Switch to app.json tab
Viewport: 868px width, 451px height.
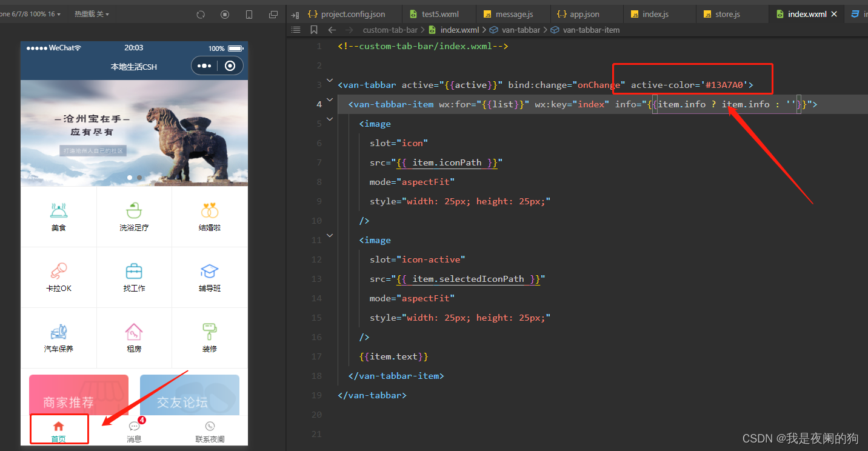(x=578, y=14)
